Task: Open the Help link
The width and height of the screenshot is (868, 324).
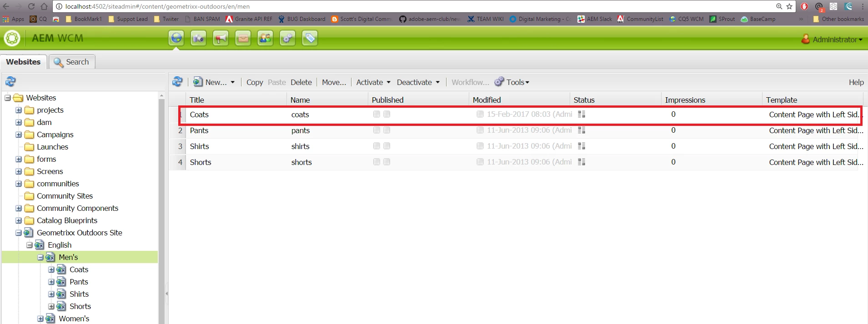Action: pyautogui.click(x=856, y=82)
